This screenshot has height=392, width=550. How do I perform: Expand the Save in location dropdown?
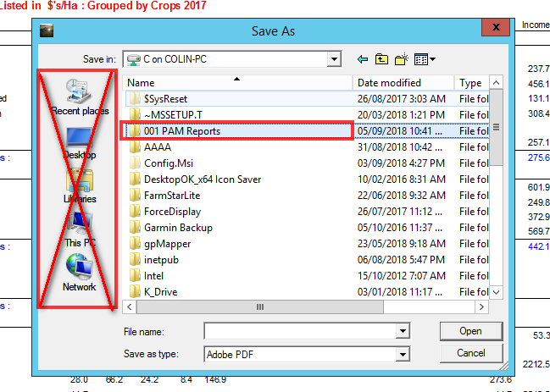coord(334,59)
